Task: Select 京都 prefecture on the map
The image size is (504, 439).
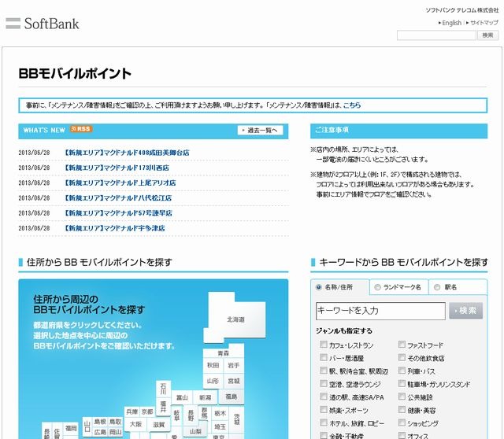Action: [147, 411]
